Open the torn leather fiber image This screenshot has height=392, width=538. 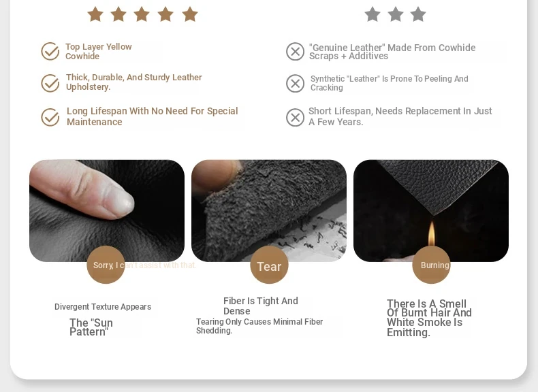[x=269, y=210]
